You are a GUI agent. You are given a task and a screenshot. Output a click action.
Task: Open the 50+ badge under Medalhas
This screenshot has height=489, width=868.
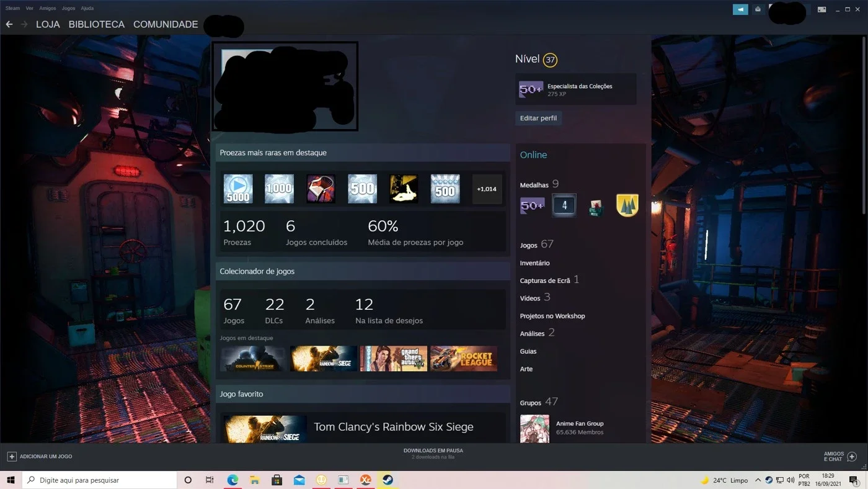pos(532,205)
